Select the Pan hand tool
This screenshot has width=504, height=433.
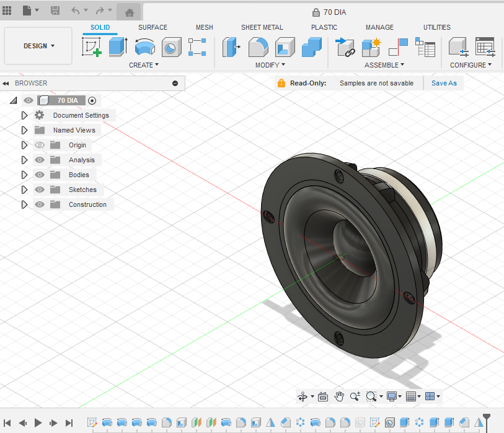(339, 396)
